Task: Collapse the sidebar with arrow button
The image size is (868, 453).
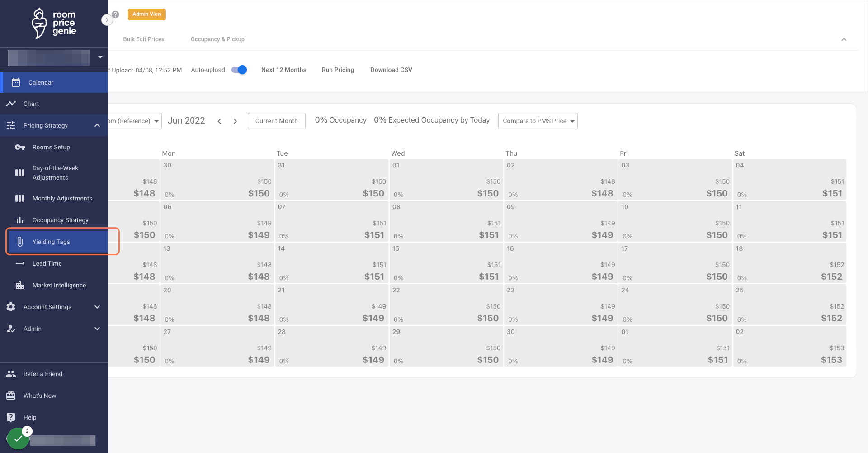Action: [x=107, y=20]
